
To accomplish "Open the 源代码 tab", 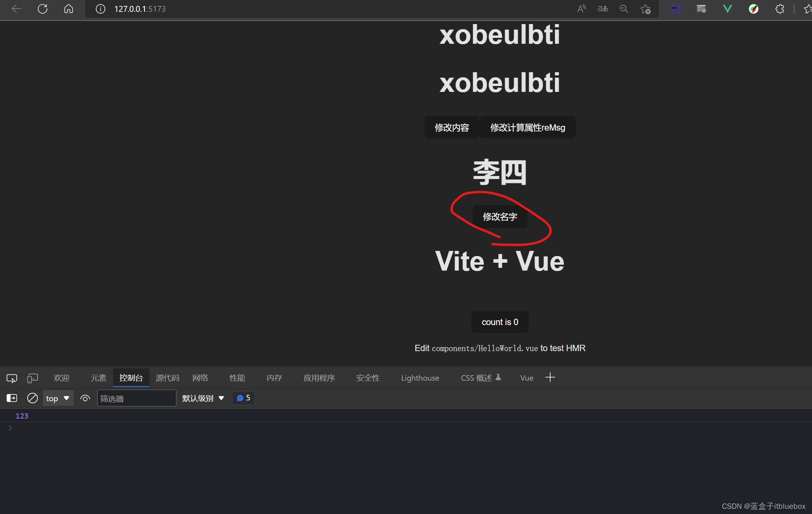I will point(167,378).
